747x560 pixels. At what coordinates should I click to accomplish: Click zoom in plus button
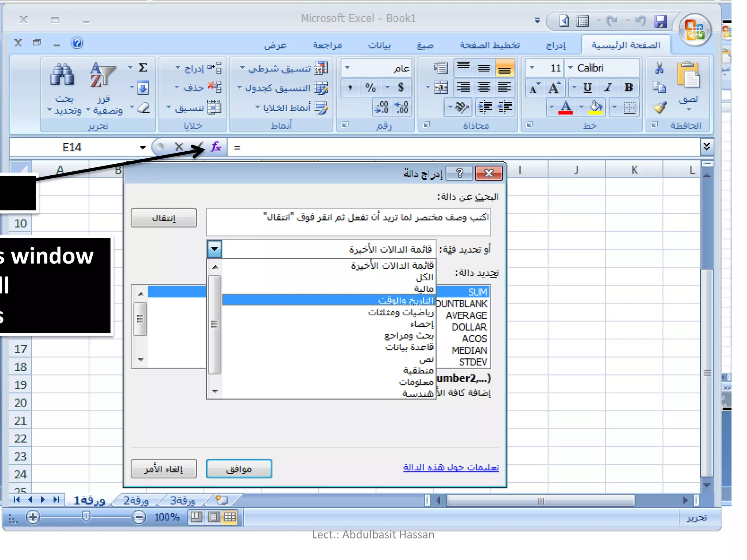33,517
